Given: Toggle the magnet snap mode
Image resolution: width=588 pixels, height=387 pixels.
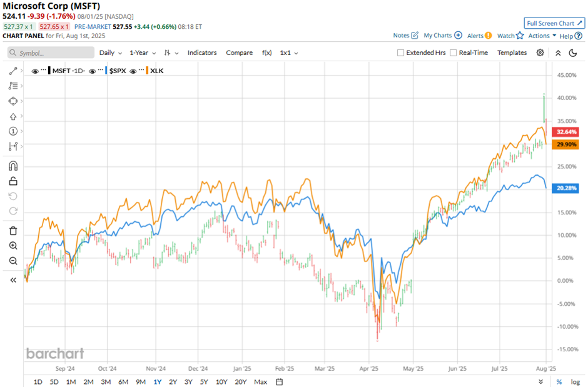Looking at the screenshot, I should point(13,166).
